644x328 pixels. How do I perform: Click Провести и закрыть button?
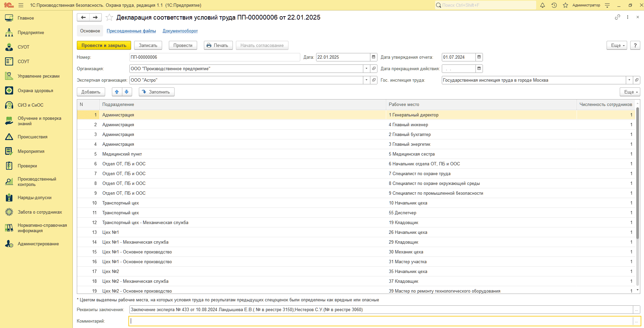(x=104, y=46)
